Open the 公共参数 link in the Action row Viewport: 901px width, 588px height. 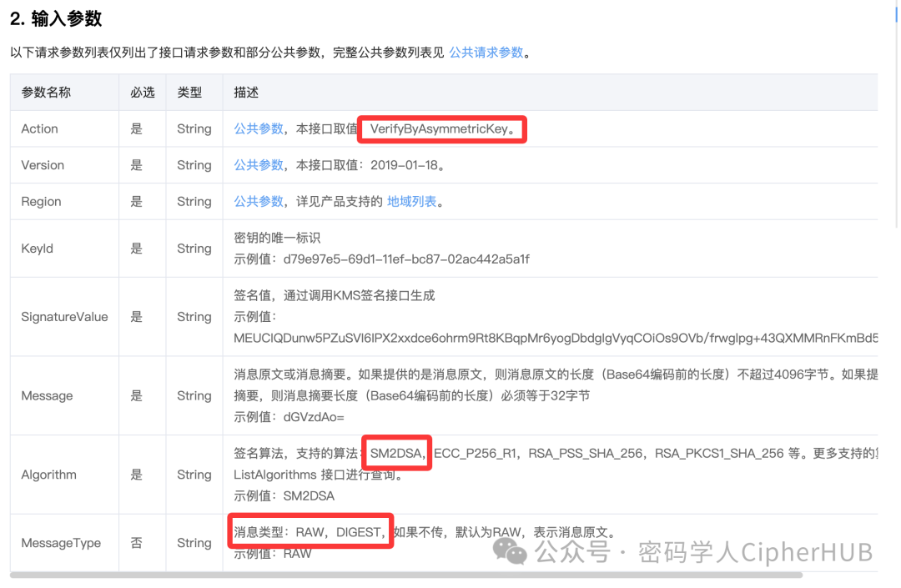[259, 128]
